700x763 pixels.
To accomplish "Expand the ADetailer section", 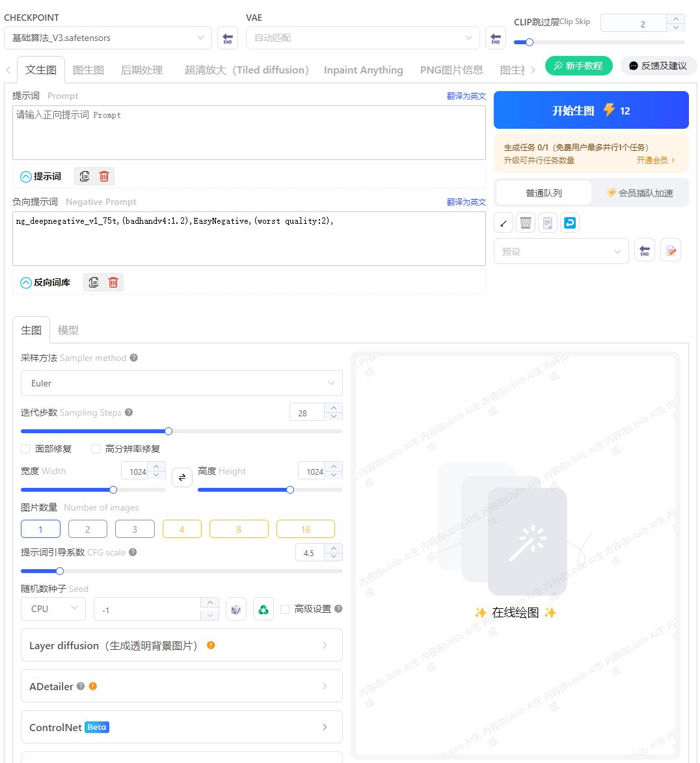I will point(182,686).
